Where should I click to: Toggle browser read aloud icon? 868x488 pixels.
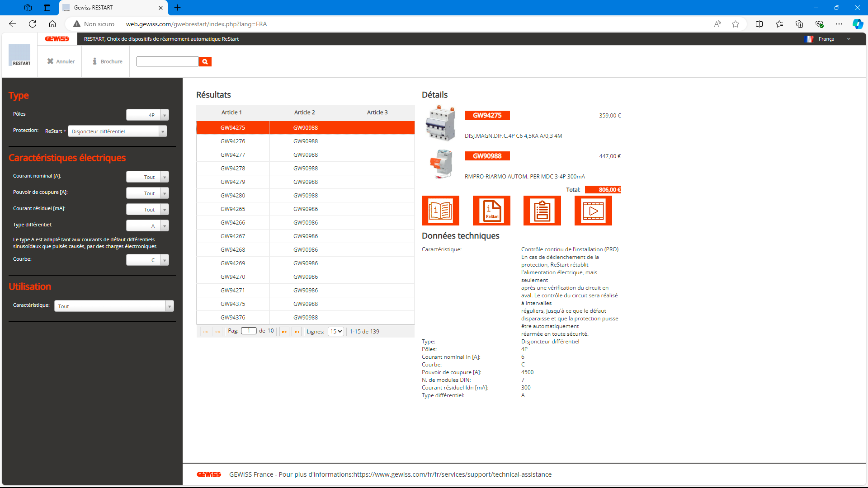717,24
